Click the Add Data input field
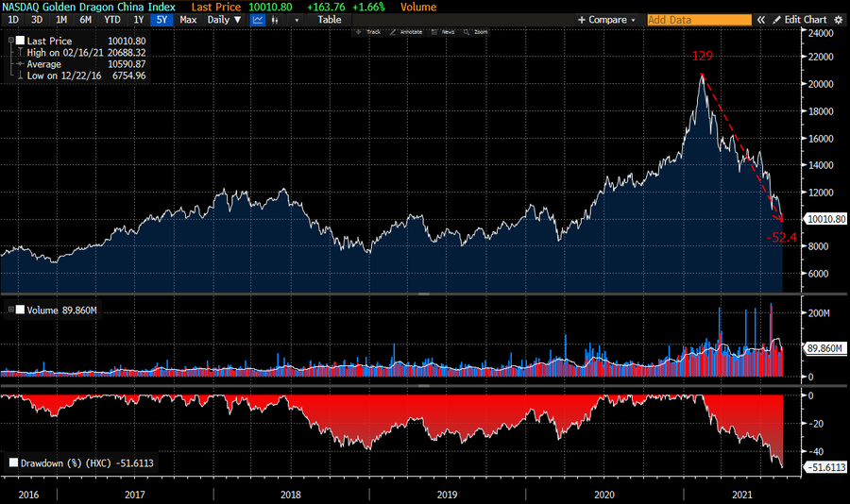The width and height of the screenshot is (850, 504). [699, 20]
